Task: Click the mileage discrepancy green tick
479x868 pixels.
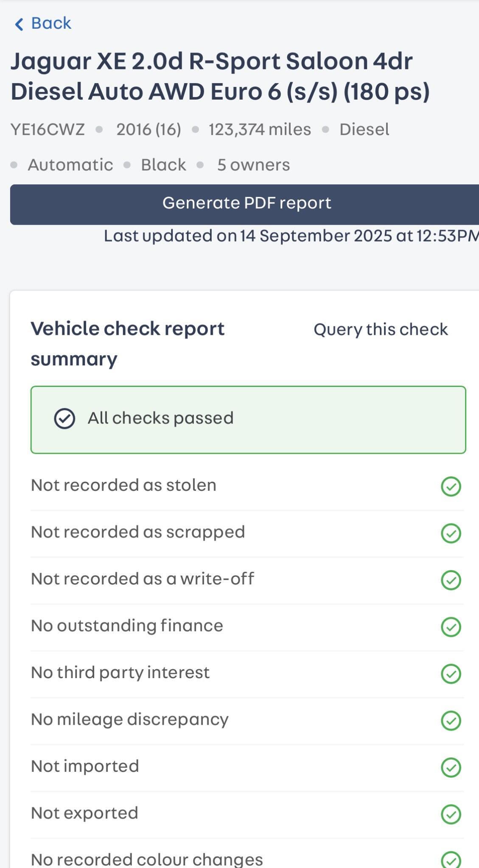Action: pyautogui.click(x=451, y=721)
